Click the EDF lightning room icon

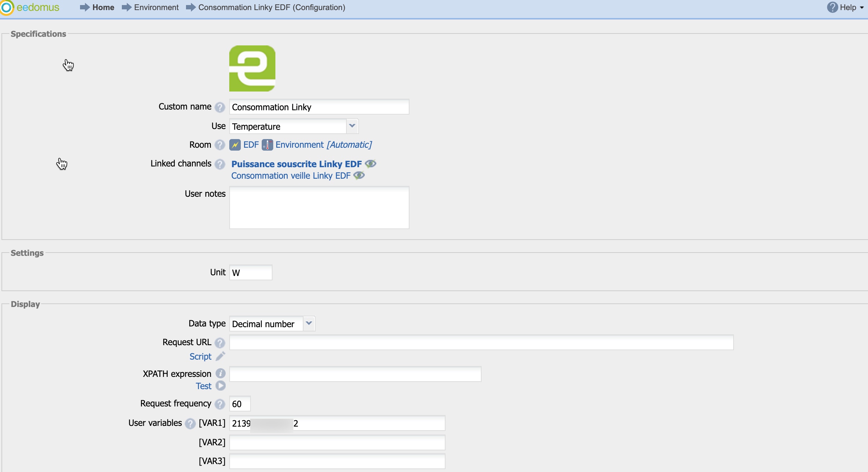coord(235,145)
